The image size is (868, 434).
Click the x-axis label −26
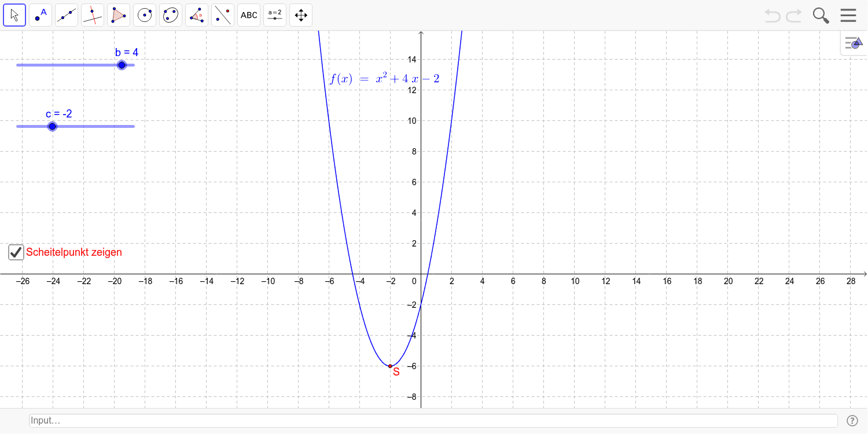[22, 281]
